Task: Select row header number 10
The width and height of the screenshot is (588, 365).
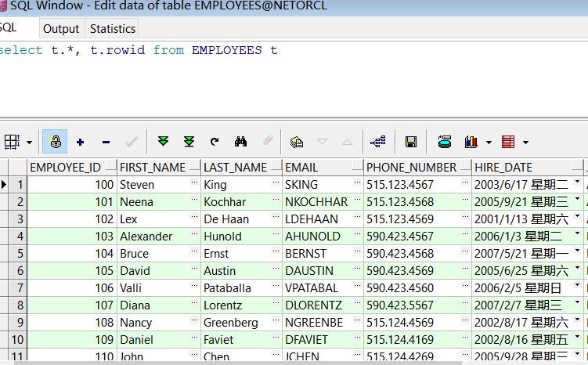Action: 17,340
